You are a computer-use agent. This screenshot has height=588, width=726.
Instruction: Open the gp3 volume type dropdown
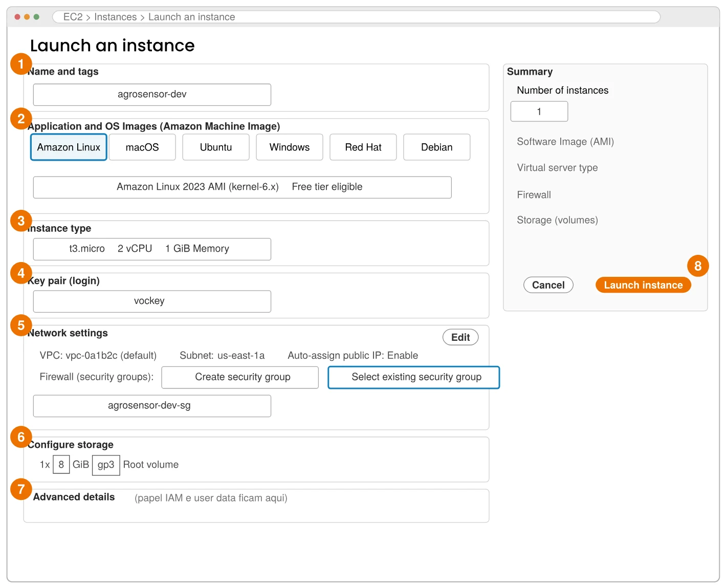pyautogui.click(x=106, y=465)
